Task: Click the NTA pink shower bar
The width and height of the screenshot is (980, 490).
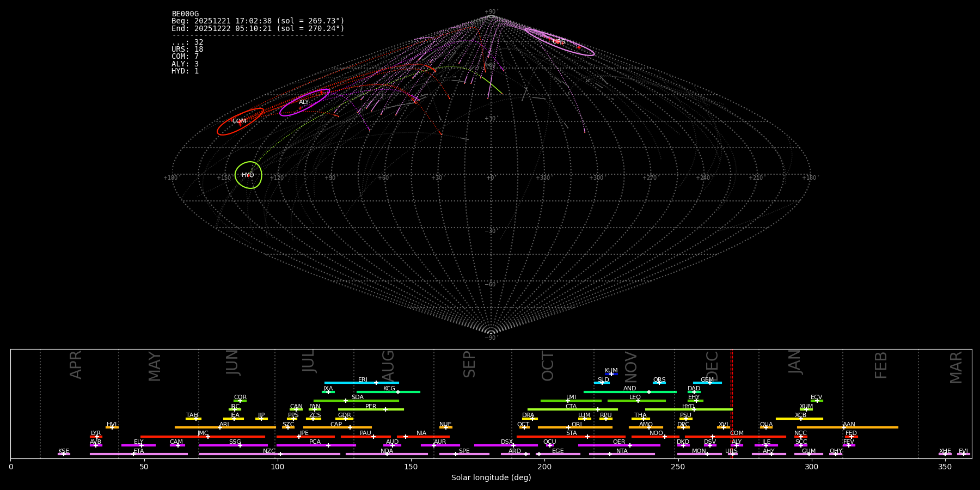Action: (622, 454)
